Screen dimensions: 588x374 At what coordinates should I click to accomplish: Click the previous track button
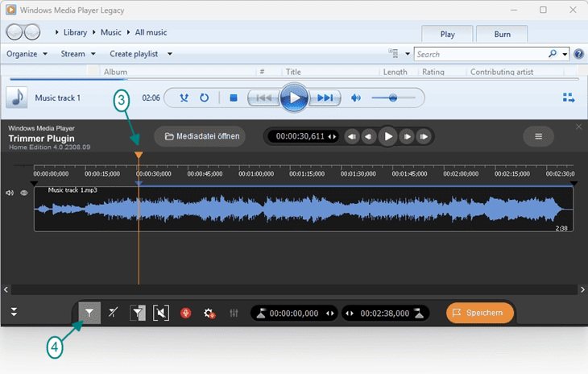tap(263, 98)
